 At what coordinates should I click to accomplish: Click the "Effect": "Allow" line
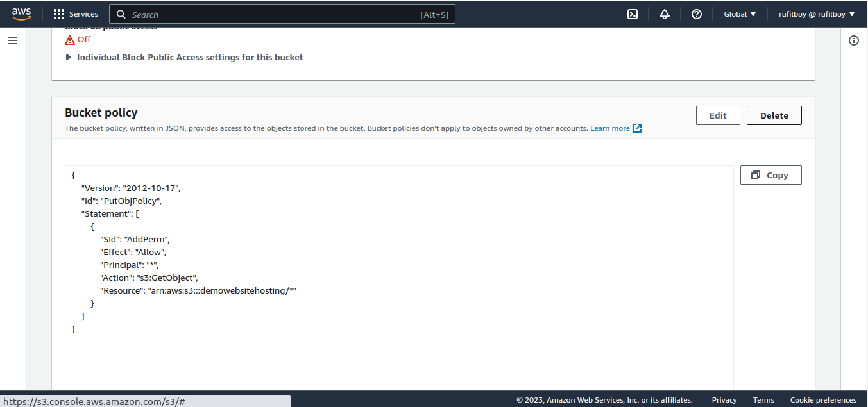click(x=133, y=252)
